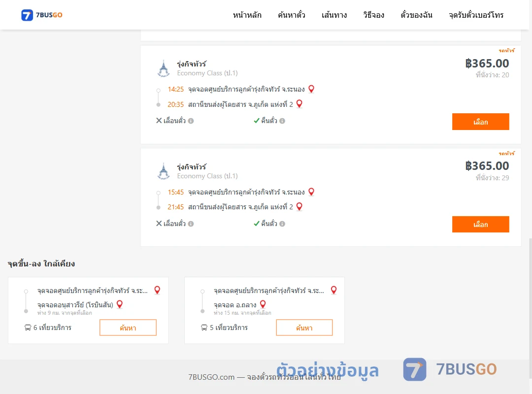Go to เส้นทาง in navigation

point(334,15)
